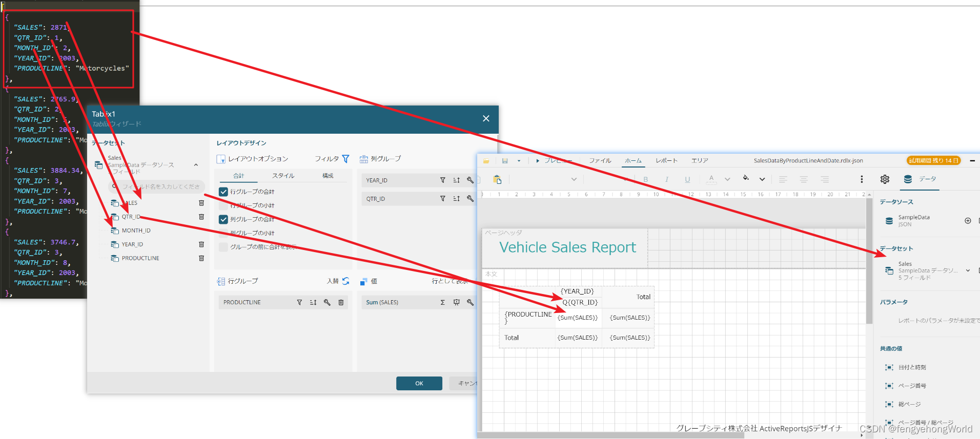This screenshot has height=439, width=980.
Task: Switch to the 構成 tab
Action: pos(328,176)
